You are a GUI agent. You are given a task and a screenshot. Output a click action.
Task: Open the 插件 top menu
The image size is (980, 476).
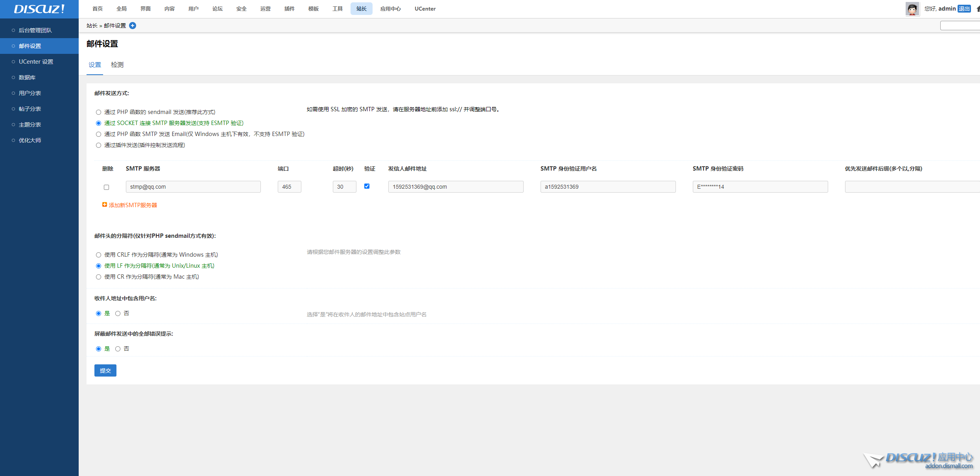click(x=289, y=9)
